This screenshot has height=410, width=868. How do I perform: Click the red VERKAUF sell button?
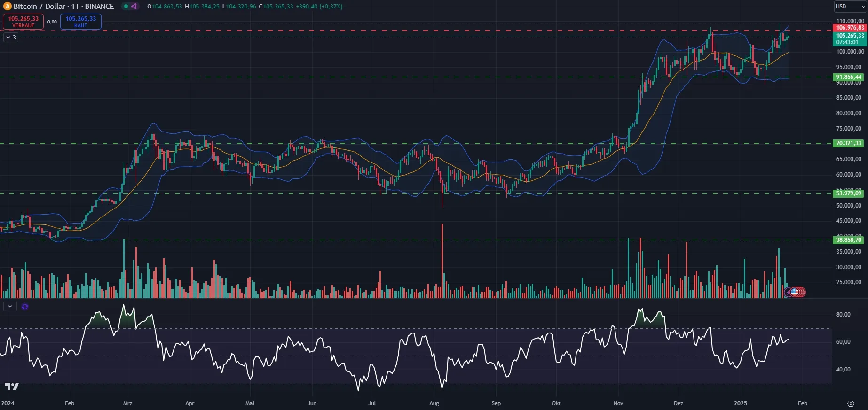tap(24, 22)
